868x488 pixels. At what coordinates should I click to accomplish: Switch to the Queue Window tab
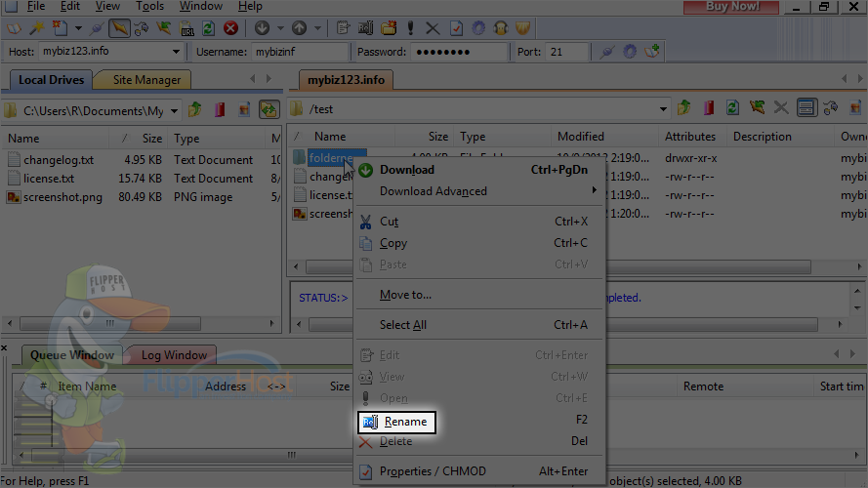click(72, 355)
